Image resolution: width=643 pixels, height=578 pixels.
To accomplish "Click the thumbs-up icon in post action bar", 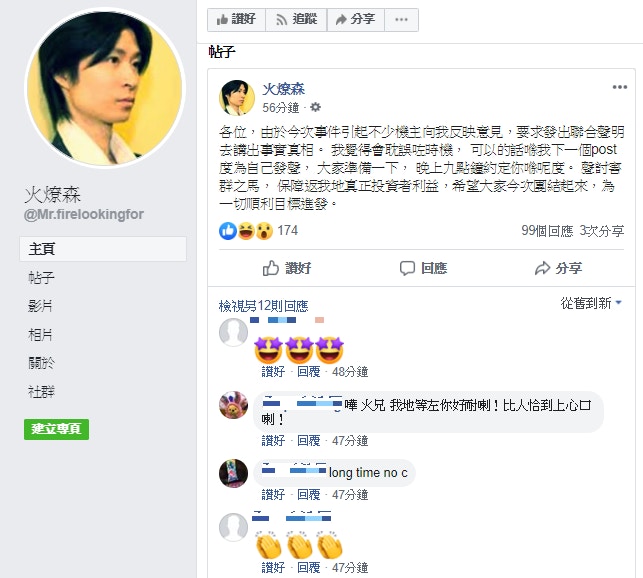I will (271, 268).
